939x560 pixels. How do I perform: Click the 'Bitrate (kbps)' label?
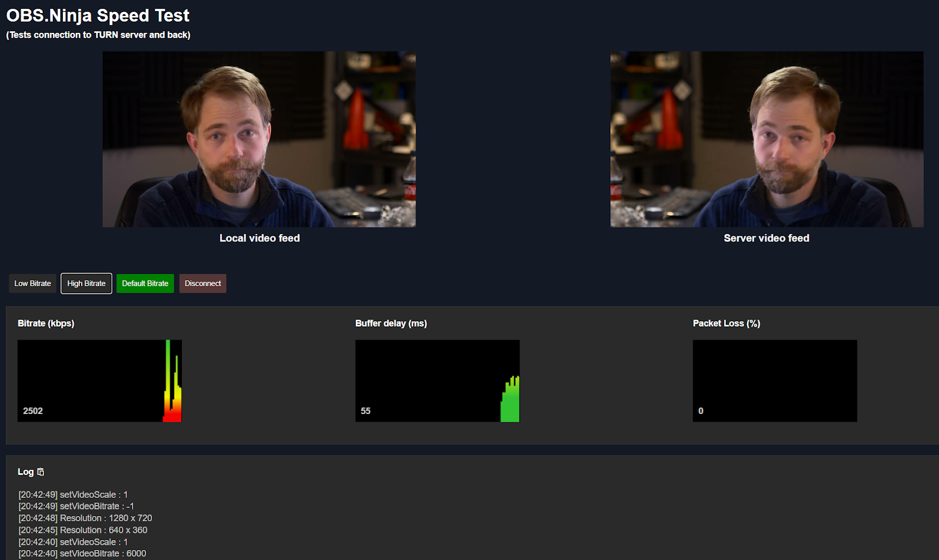[46, 323]
